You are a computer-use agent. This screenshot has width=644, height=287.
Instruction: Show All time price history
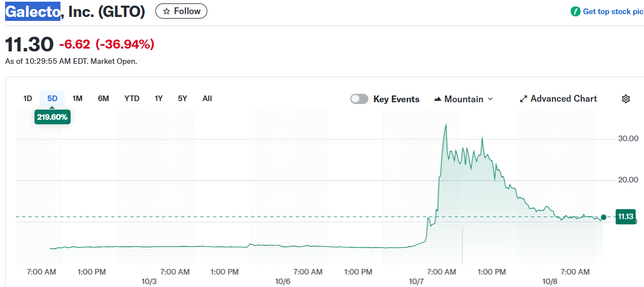(207, 98)
